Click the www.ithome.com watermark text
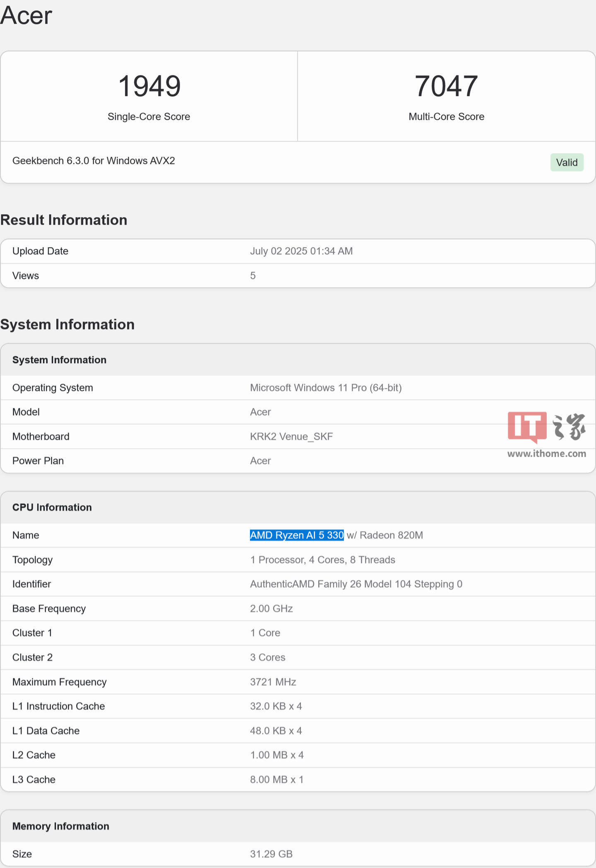This screenshot has width=596, height=868. tap(546, 454)
